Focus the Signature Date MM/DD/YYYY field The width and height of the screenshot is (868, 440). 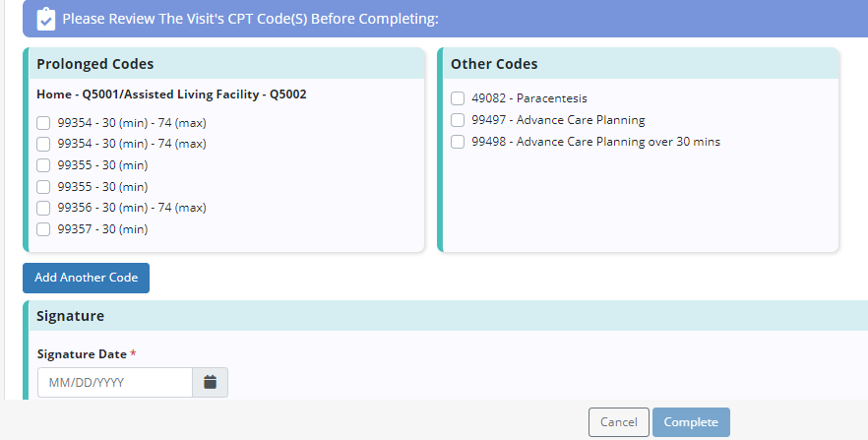[114, 382]
